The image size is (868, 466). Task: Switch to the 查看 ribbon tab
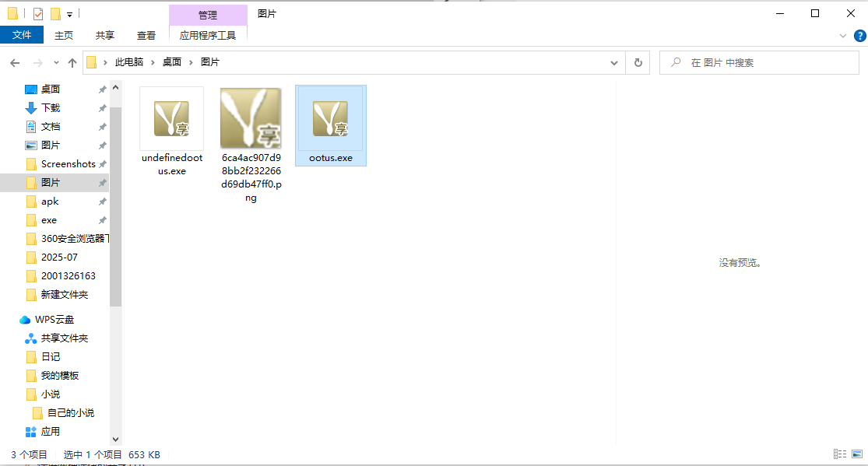pyautogui.click(x=146, y=36)
